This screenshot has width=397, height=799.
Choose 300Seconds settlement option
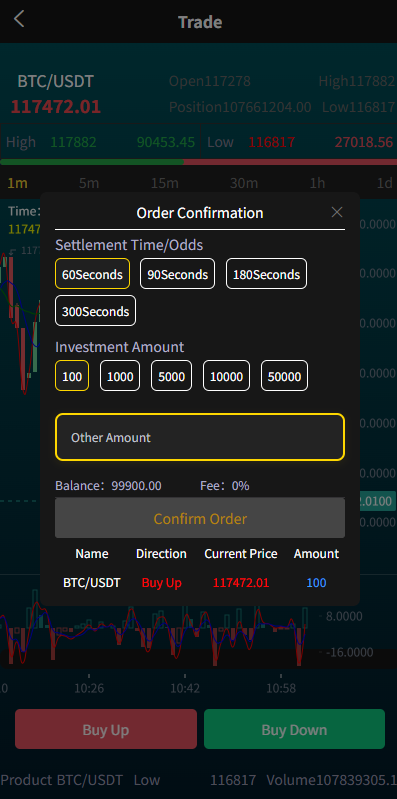click(95, 311)
